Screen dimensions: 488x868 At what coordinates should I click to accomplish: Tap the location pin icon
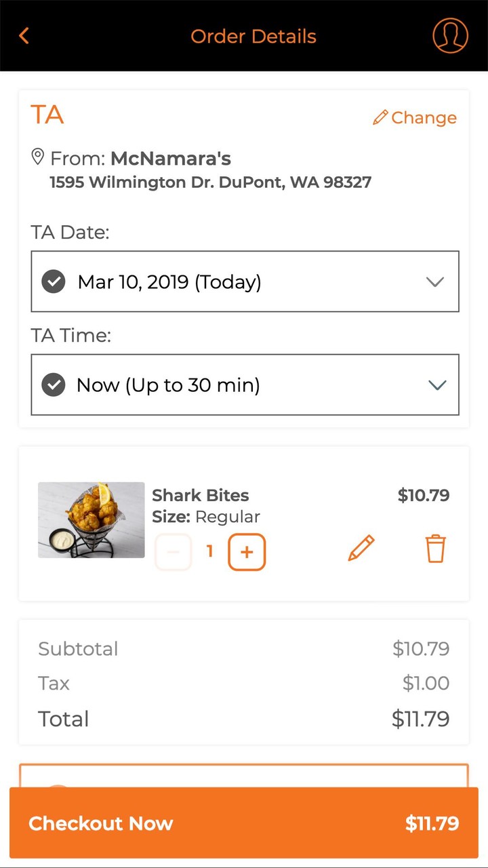click(39, 157)
